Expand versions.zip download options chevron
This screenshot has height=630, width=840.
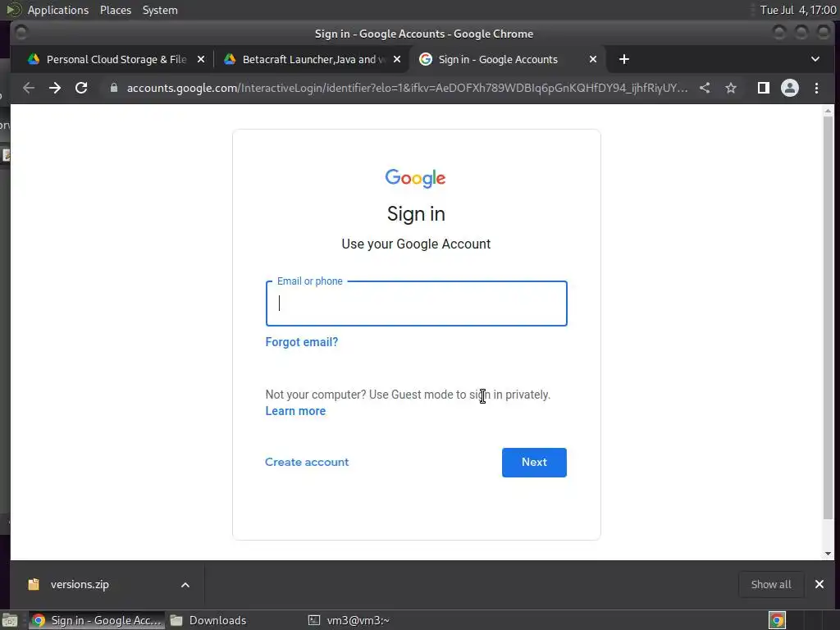coord(185,585)
